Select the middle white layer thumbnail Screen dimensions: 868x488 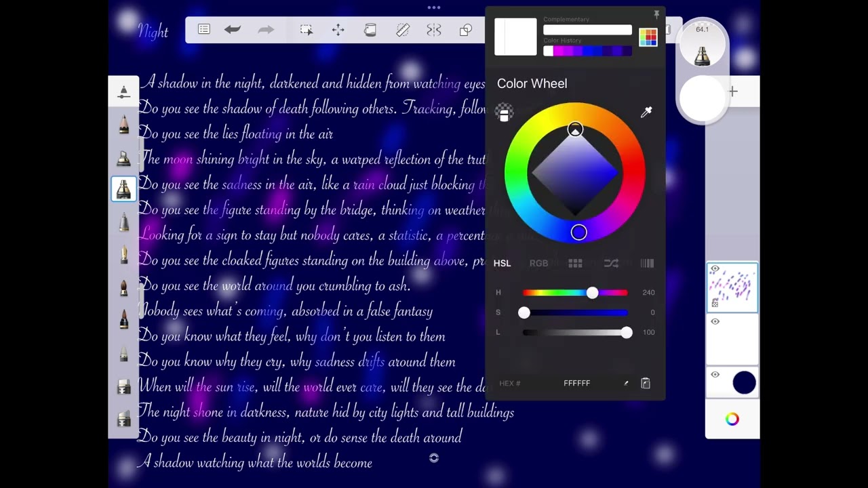point(732,340)
